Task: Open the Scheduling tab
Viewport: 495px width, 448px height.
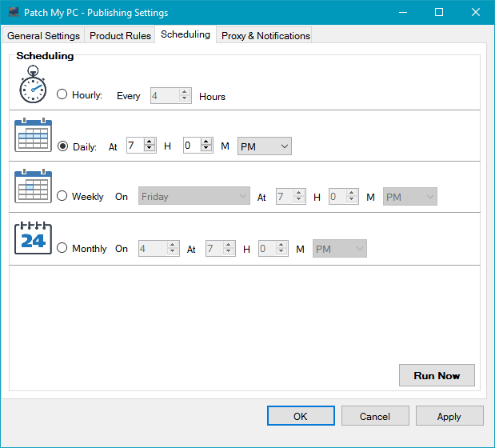Action: click(x=186, y=34)
